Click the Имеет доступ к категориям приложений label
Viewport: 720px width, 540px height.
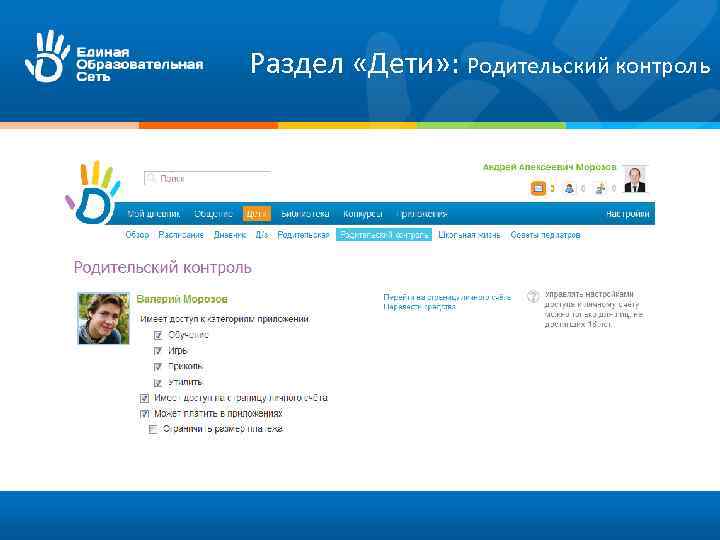click(224, 319)
